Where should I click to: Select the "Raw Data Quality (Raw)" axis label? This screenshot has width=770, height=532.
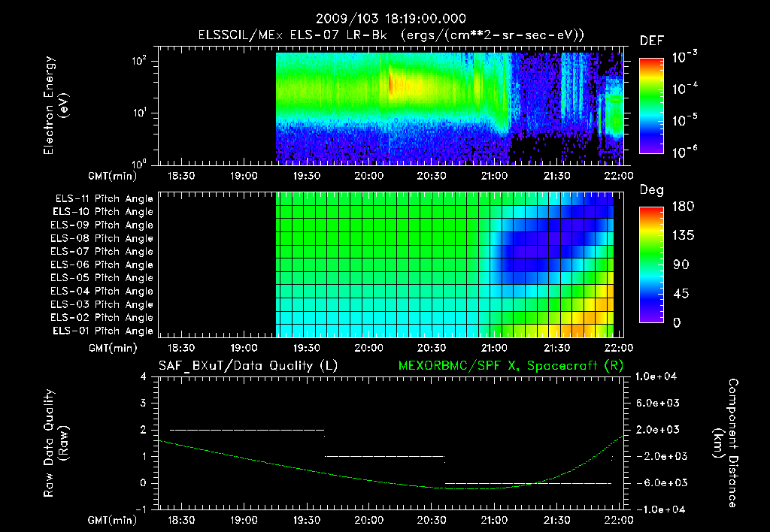(x=56, y=443)
